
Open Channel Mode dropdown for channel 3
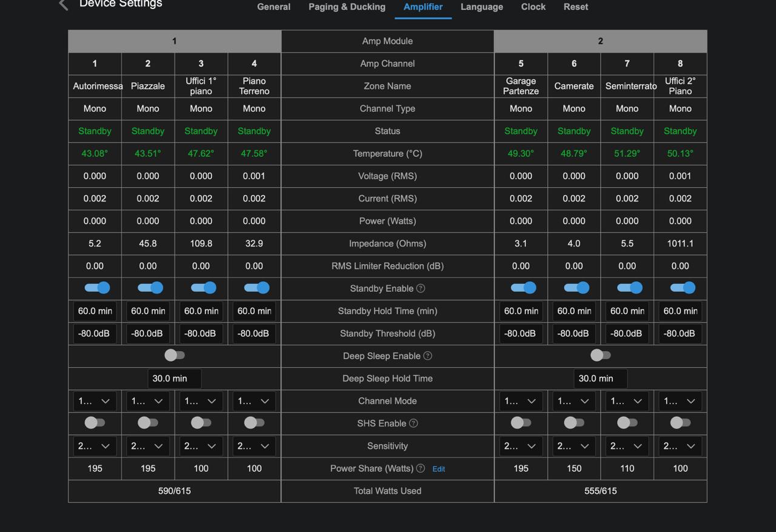coord(201,401)
